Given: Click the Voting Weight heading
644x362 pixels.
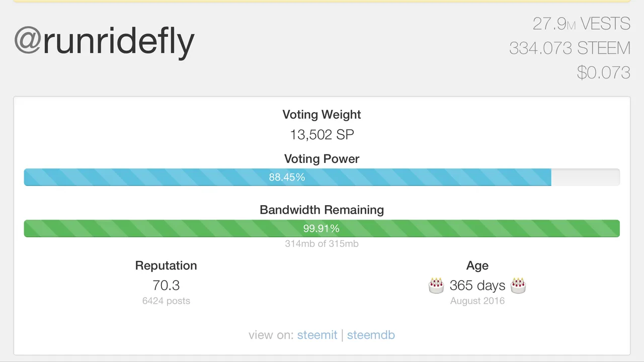Looking at the screenshot, I should pos(321,115).
